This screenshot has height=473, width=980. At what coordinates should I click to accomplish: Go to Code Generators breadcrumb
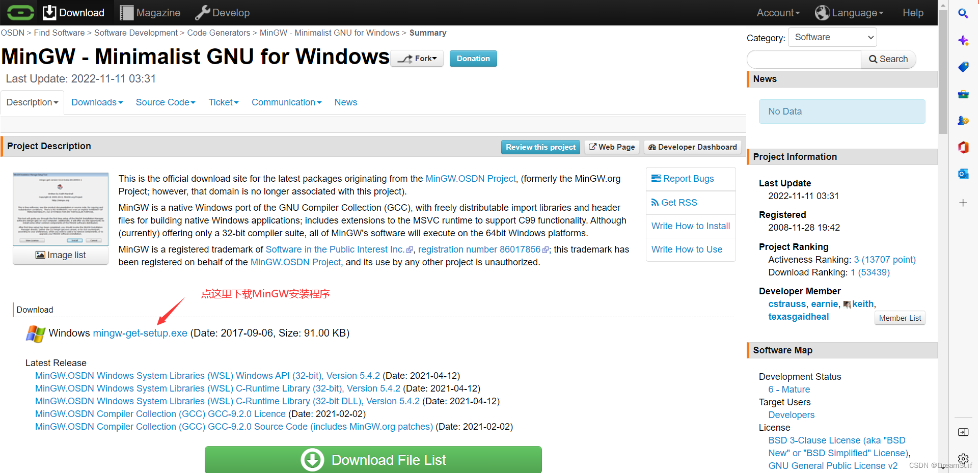coord(219,33)
